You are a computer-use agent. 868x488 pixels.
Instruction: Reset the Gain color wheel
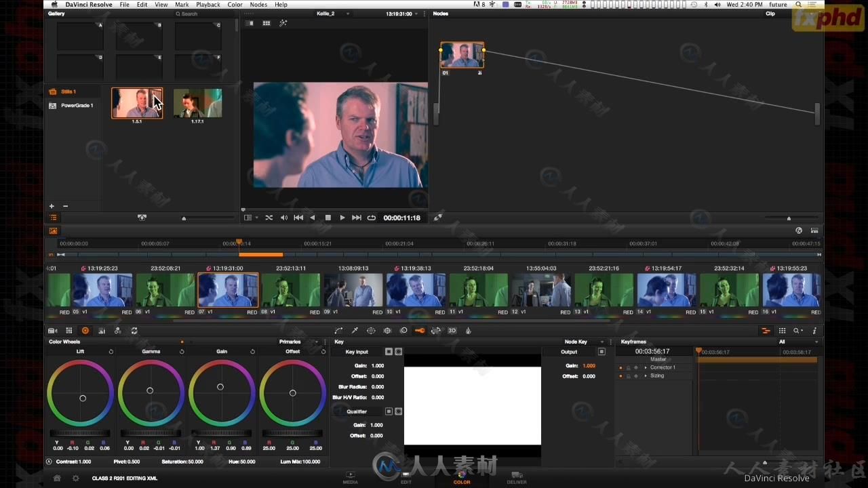(253, 352)
